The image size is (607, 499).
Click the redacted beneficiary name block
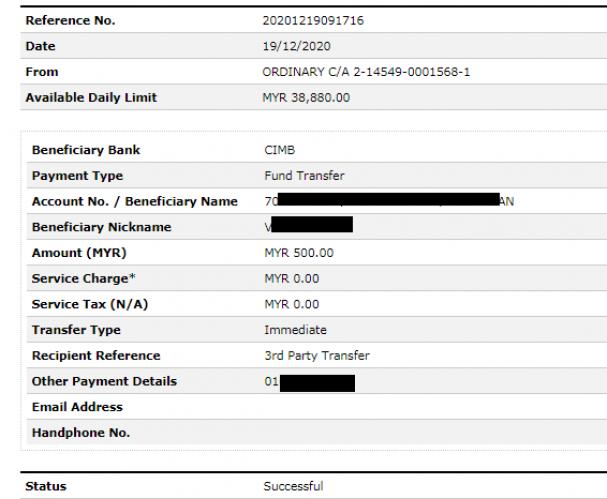(x=388, y=199)
